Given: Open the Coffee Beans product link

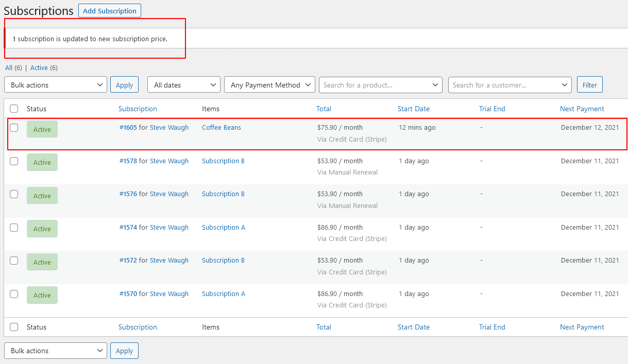Looking at the screenshot, I should coord(221,127).
